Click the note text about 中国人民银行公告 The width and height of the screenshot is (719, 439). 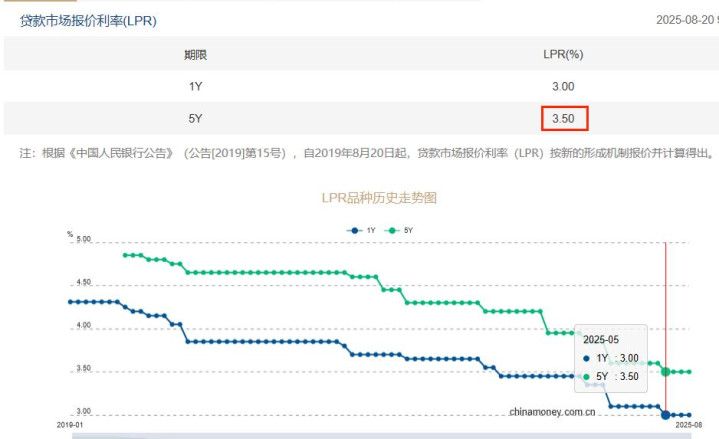click(367, 153)
